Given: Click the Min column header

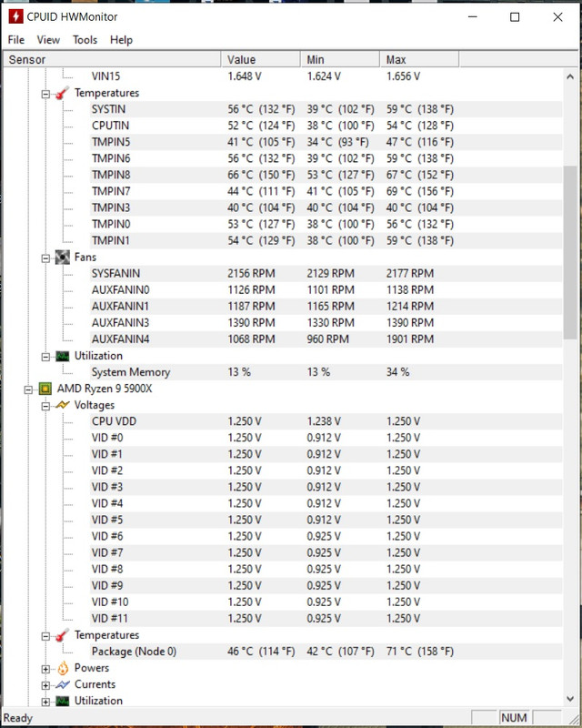Looking at the screenshot, I should click(x=340, y=59).
